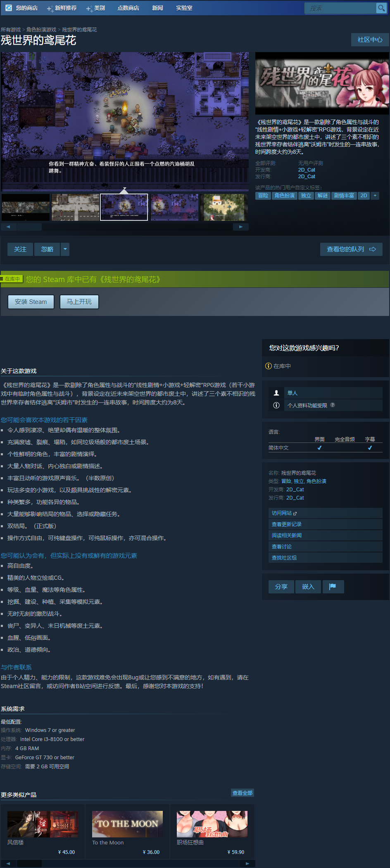Open the 风信楼 game card
The image size is (390, 868).
[43, 832]
